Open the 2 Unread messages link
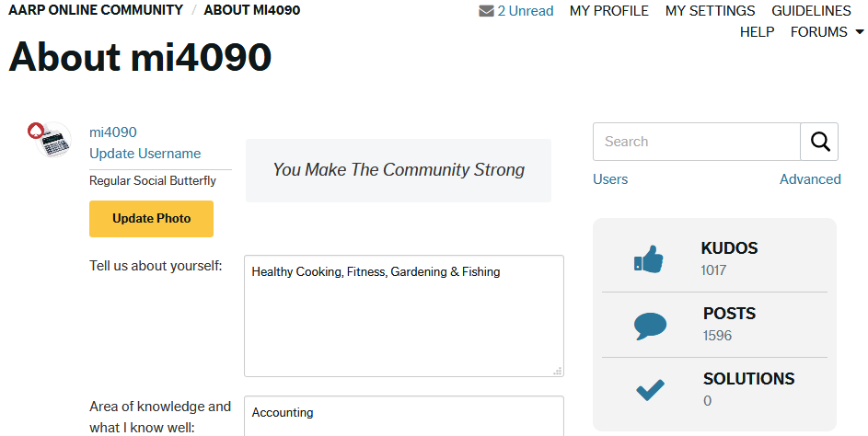The image size is (868, 436). click(526, 11)
